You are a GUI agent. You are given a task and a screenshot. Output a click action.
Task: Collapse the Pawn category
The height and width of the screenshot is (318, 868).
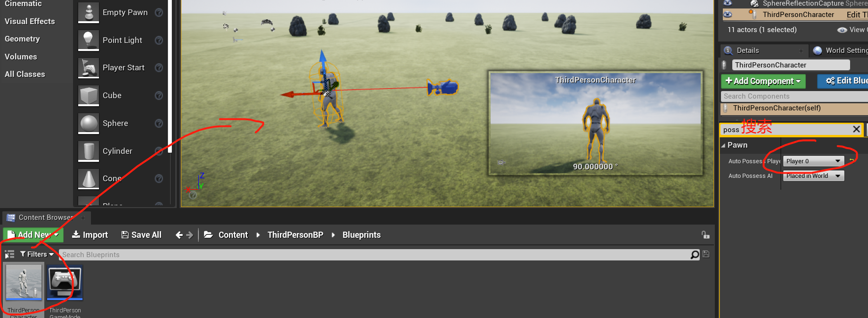tap(723, 146)
